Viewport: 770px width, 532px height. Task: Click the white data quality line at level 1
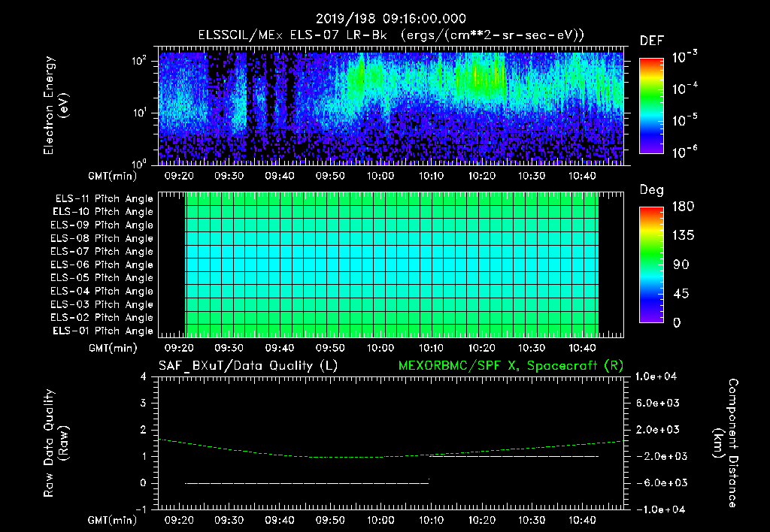coord(514,456)
